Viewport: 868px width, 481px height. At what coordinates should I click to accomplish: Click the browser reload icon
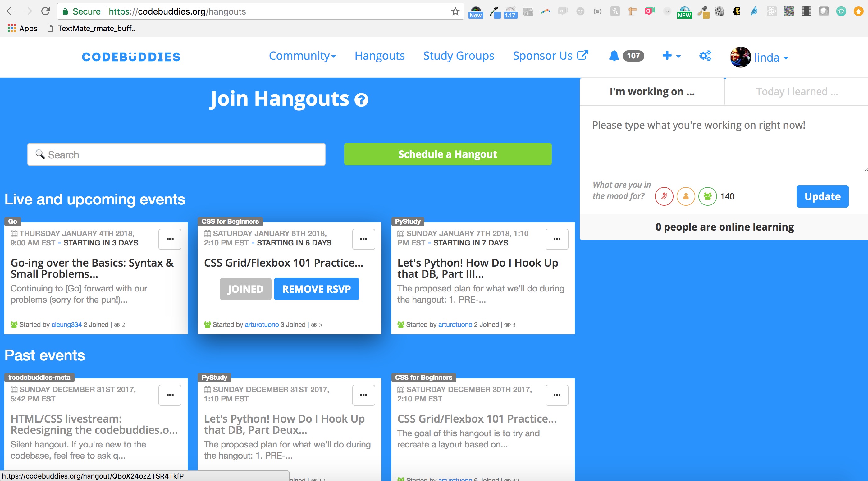coord(45,11)
